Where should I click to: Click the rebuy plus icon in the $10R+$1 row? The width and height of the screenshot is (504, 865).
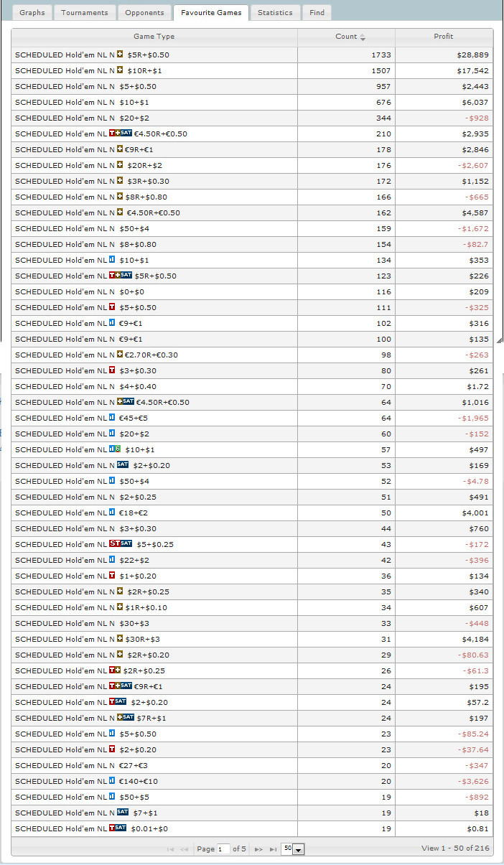pos(120,70)
